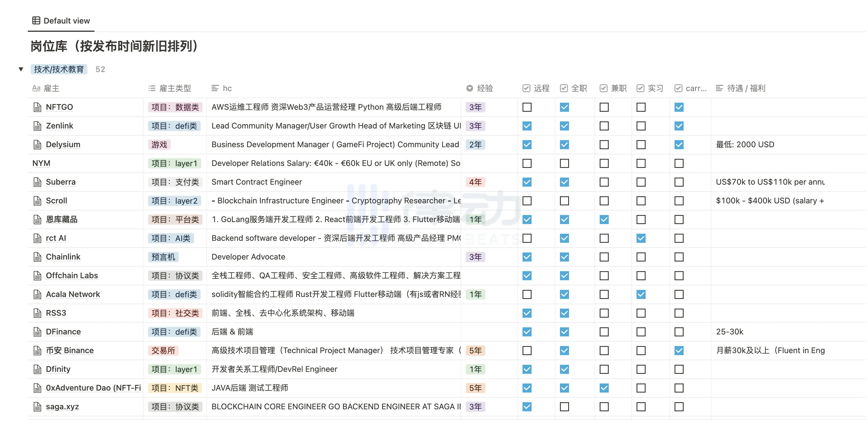Check the 全职 checkbox for NYM
Viewport: 868px width, 430px height.
click(x=564, y=163)
